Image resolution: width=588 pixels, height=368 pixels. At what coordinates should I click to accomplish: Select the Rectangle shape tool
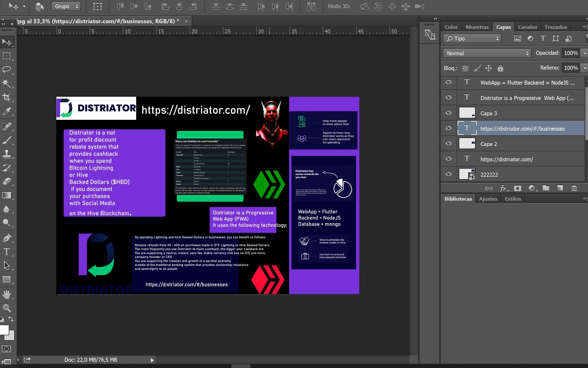(x=7, y=279)
